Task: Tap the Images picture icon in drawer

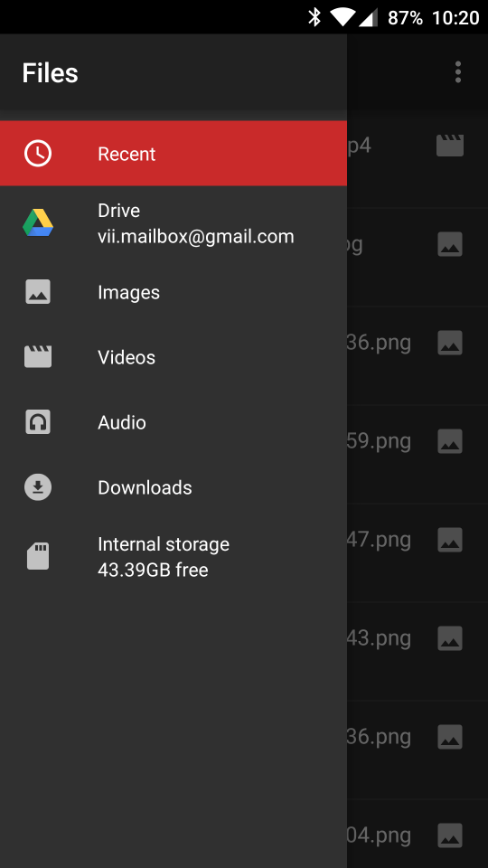Action: [x=38, y=292]
